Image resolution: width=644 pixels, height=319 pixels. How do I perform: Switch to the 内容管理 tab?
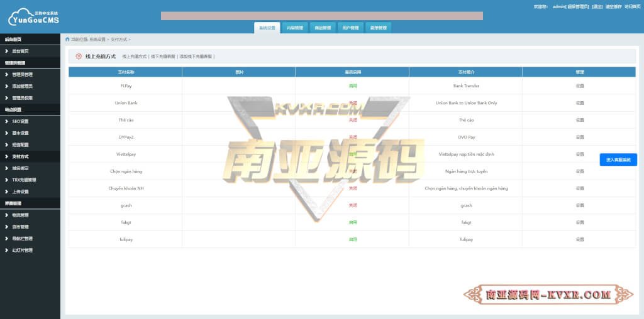[x=294, y=28]
